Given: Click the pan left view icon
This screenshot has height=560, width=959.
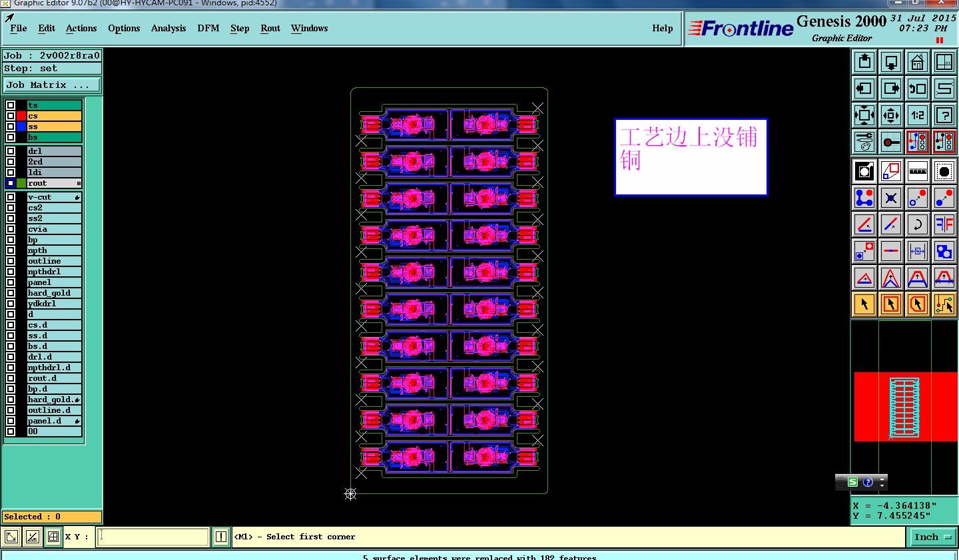Looking at the screenshot, I should [x=864, y=89].
